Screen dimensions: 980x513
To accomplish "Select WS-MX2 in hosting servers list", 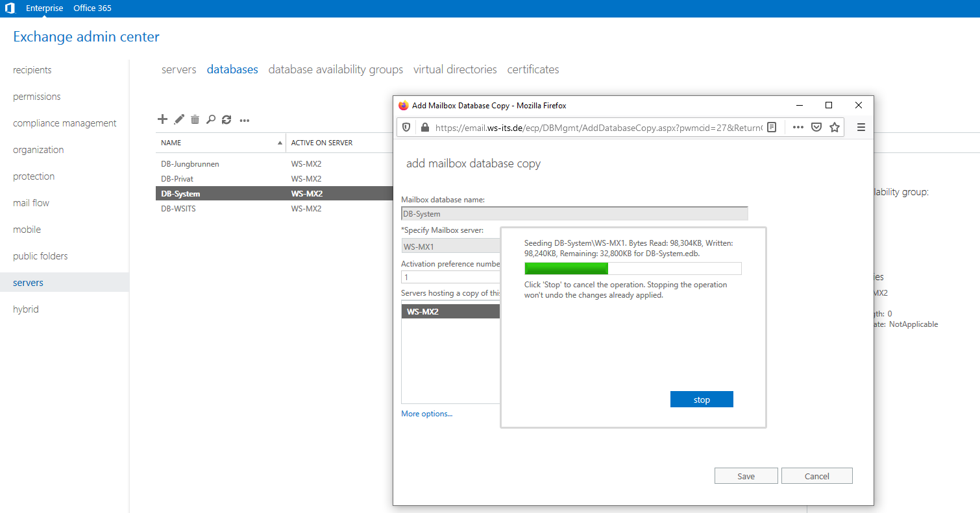I will click(451, 312).
